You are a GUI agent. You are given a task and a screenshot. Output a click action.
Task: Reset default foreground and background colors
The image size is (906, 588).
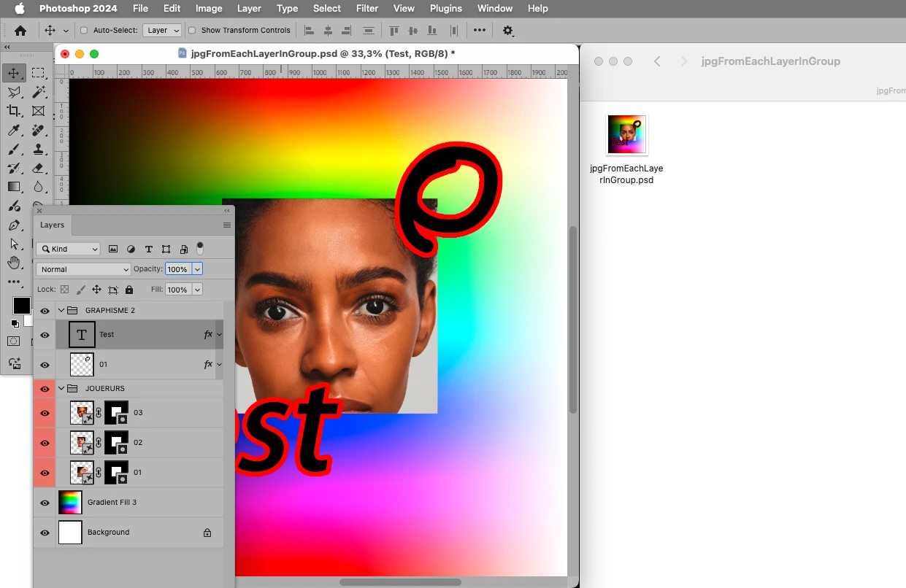[x=15, y=323]
